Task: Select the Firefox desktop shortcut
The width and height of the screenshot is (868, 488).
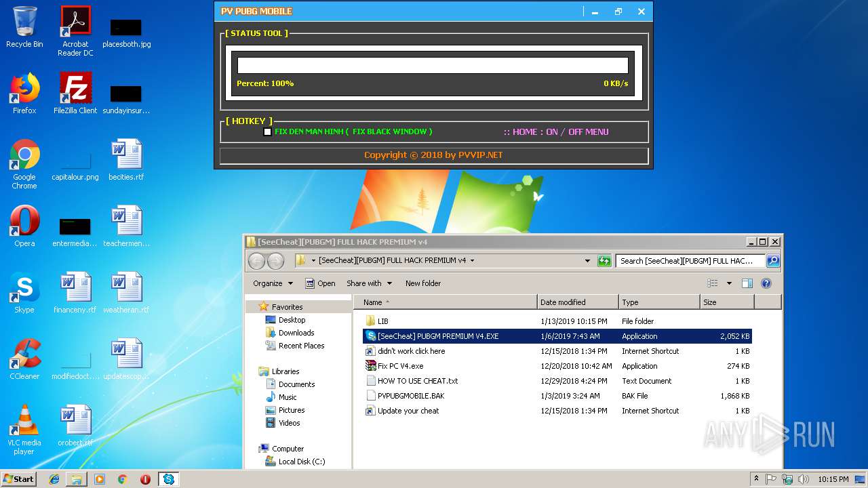Action: coord(24,94)
